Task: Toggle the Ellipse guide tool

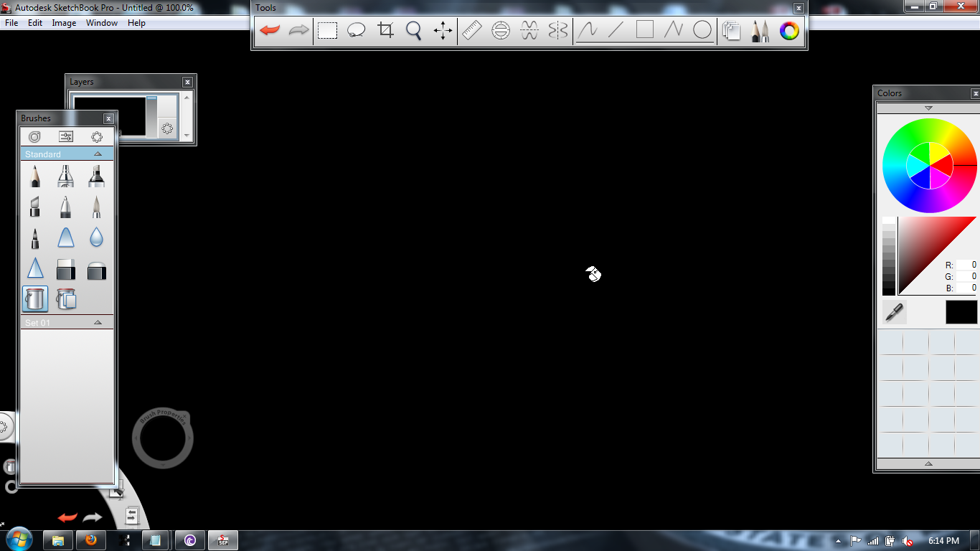Action: [x=501, y=30]
